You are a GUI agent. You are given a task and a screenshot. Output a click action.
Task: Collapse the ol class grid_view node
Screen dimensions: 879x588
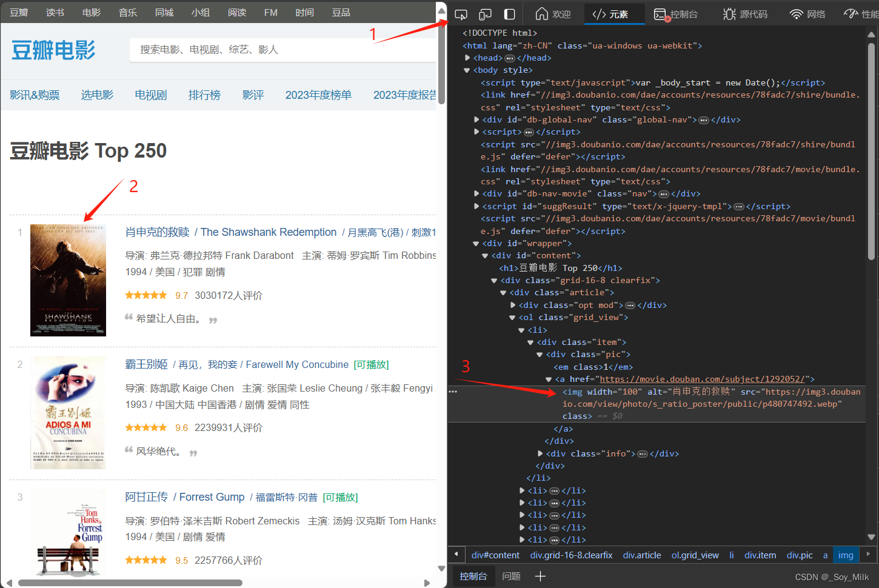coord(513,317)
